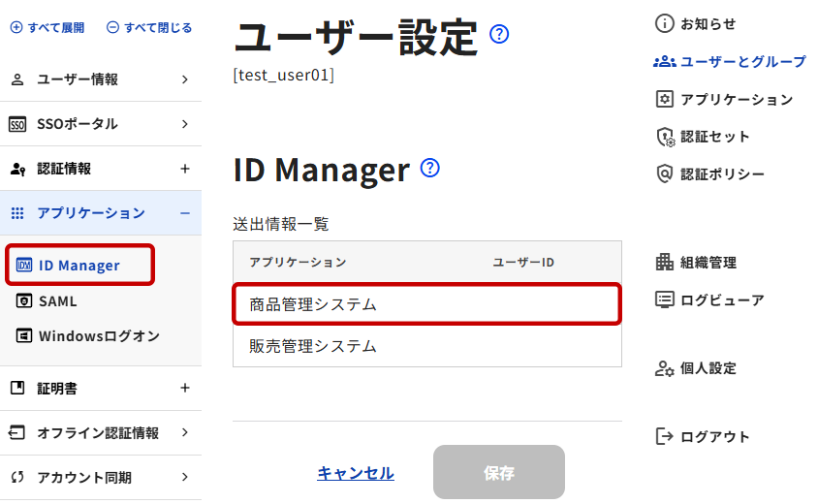818x504 pixels.
Task: Click the お知らせ info icon
Action: point(665,23)
